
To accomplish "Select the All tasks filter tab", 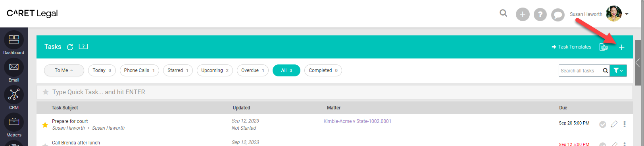I will [x=286, y=70].
